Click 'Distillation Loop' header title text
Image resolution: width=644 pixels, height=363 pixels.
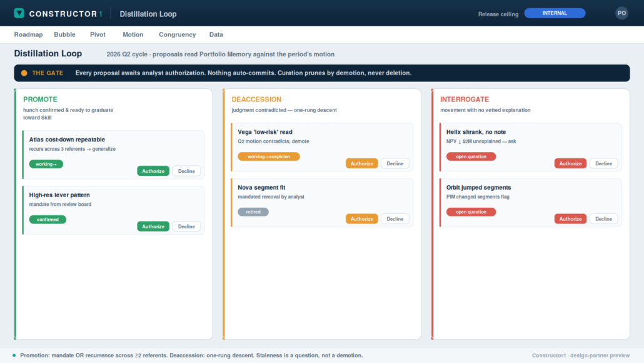pyautogui.click(x=148, y=14)
